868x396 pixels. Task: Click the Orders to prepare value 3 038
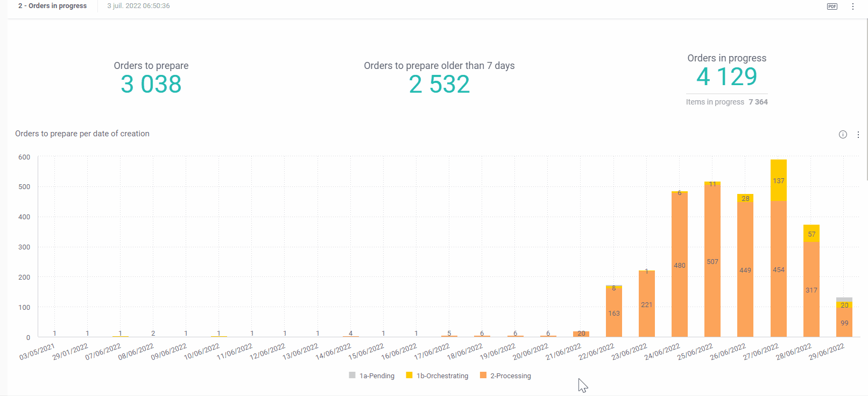(151, 85)
